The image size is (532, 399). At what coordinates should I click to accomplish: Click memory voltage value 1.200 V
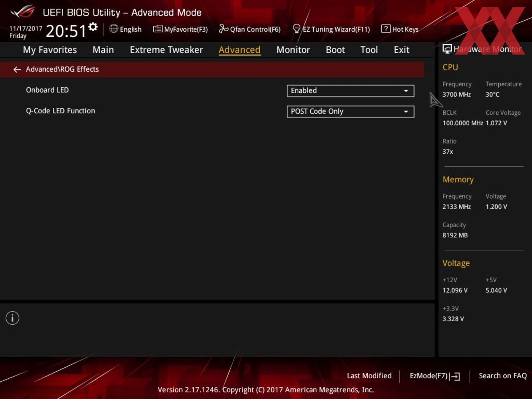[496, 207]
